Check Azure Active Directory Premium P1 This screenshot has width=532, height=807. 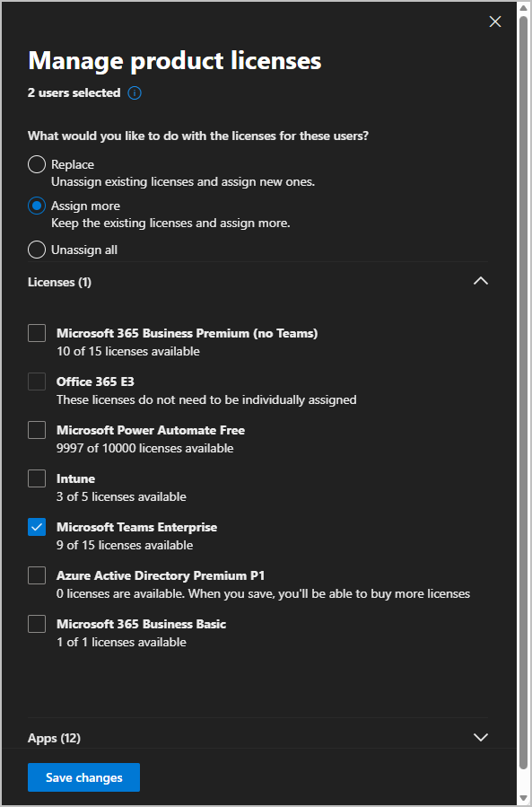pyautogui.click(x=36, y=575)
